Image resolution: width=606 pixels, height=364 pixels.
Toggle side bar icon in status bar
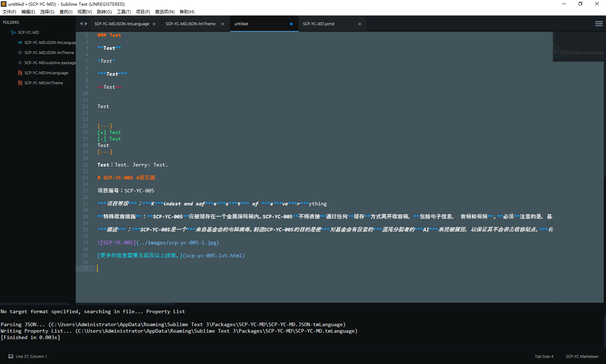tap(11, 356)
